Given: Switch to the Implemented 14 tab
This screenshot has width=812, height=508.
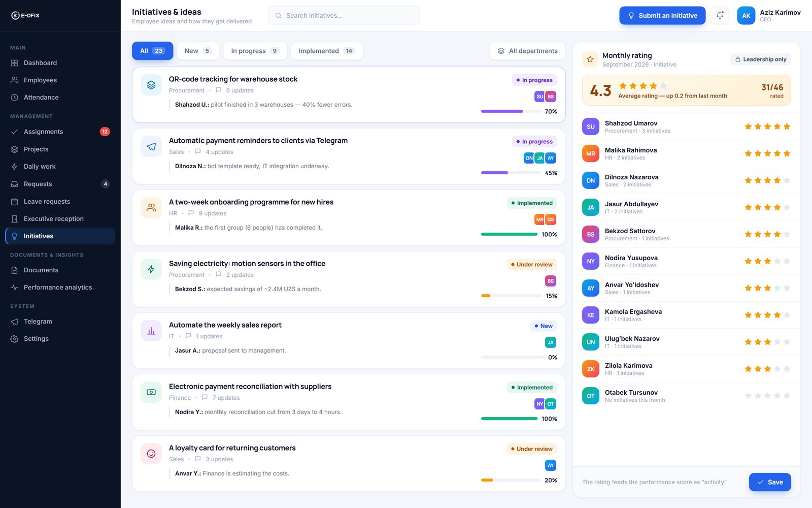Looking at the screenshot, I should click(x=327, y=51).
